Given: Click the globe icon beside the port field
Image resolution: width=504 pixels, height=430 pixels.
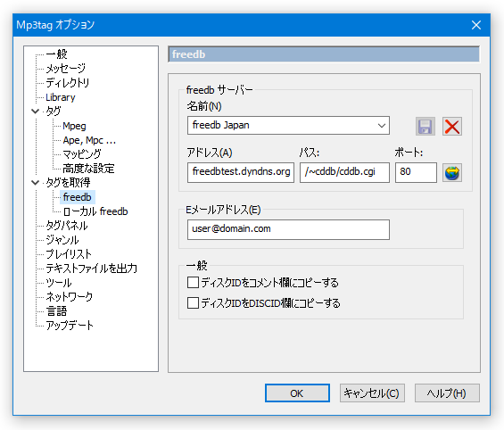Looking at the screenshot, I should 452,173.
